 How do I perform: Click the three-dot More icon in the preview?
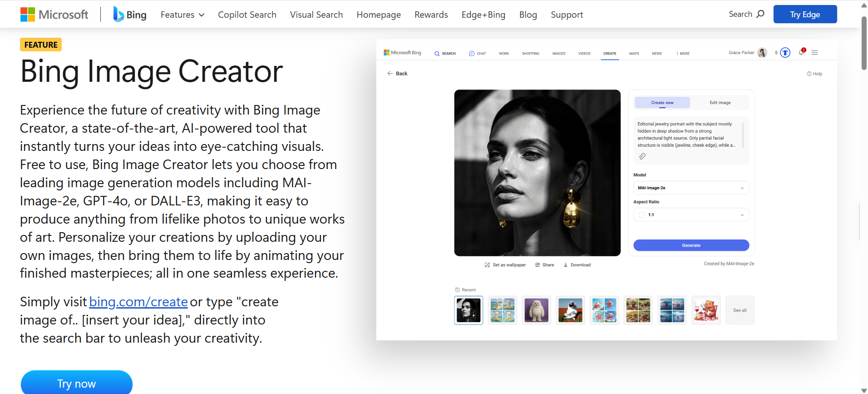click(677, 54)
